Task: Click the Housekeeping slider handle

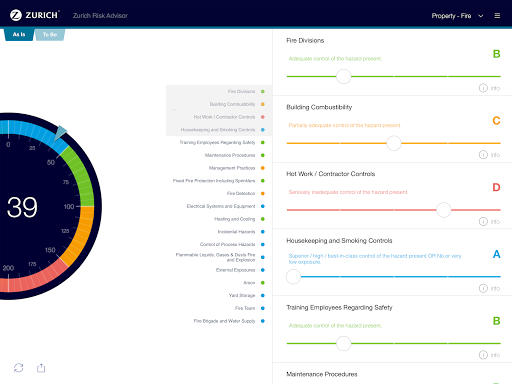Action: [293, 277]
